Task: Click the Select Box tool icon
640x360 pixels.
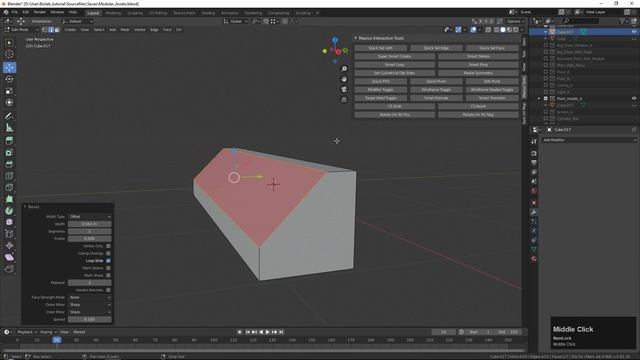Action: [x=9, y=43]
